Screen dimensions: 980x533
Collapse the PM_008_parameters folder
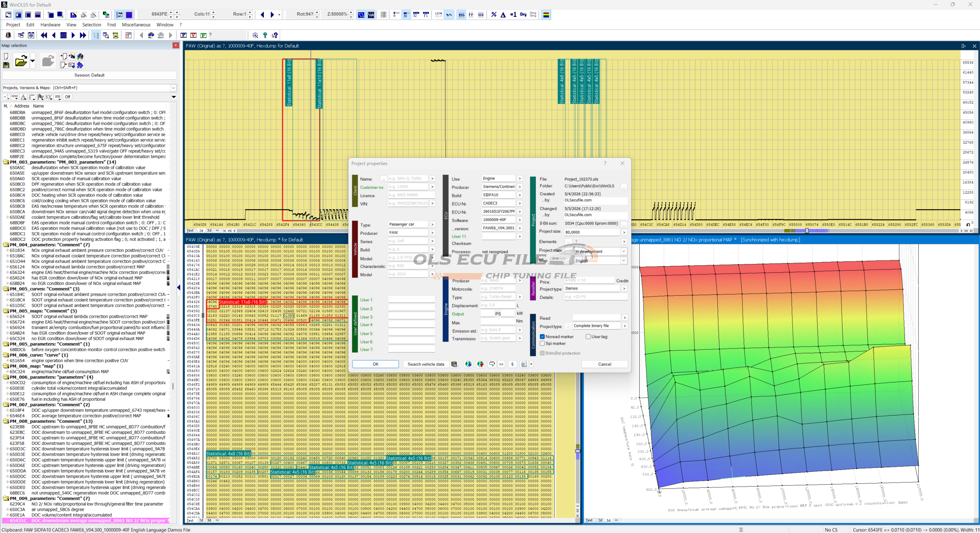pos(6,421)
